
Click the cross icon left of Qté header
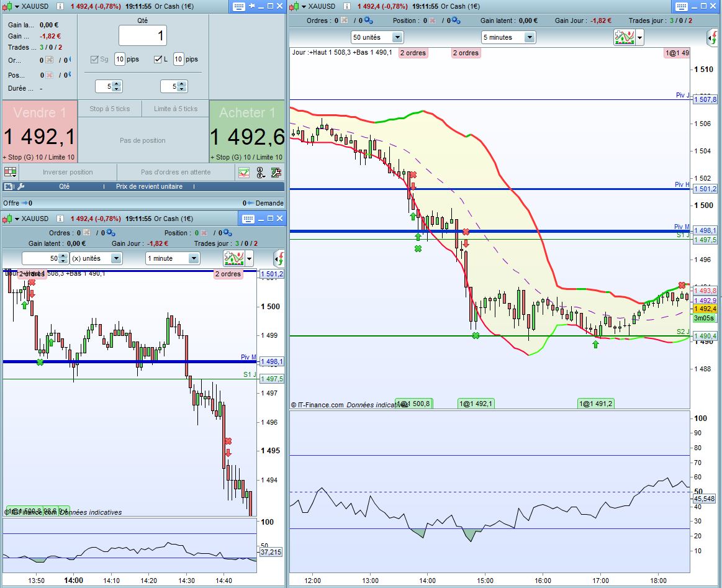[8, 186]
